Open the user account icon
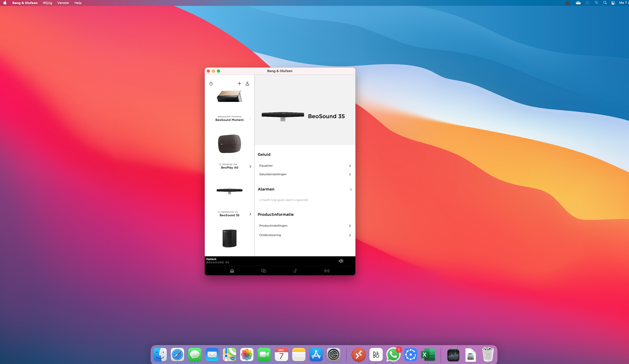 pyautogui.click(x=247, y=84)
